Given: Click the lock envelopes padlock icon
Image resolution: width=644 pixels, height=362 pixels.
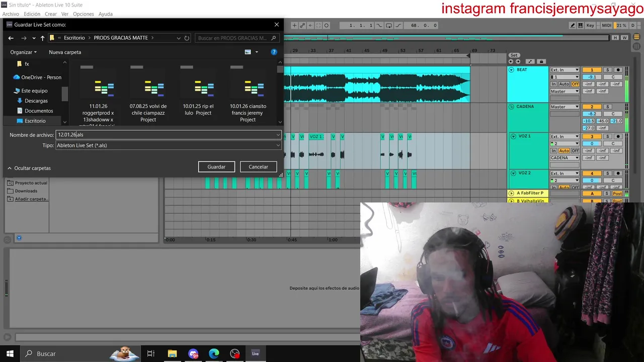Looking at the screenshot, I should click(541, 61).
